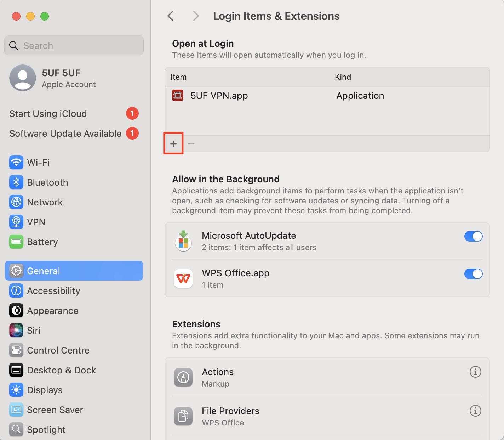Open Control Centre settings
504x440 pixels.
[58, 350]
